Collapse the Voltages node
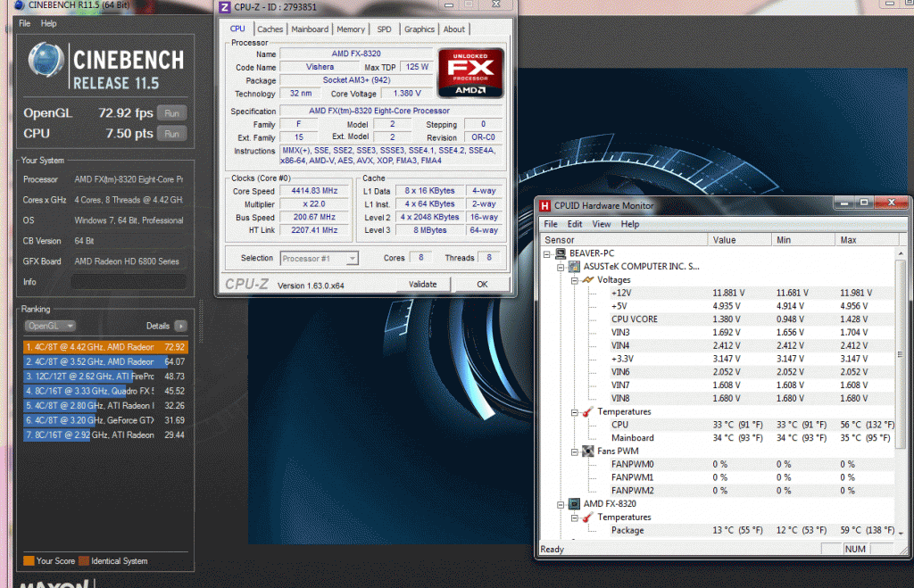Screen dimensions: 914x588 575,280
